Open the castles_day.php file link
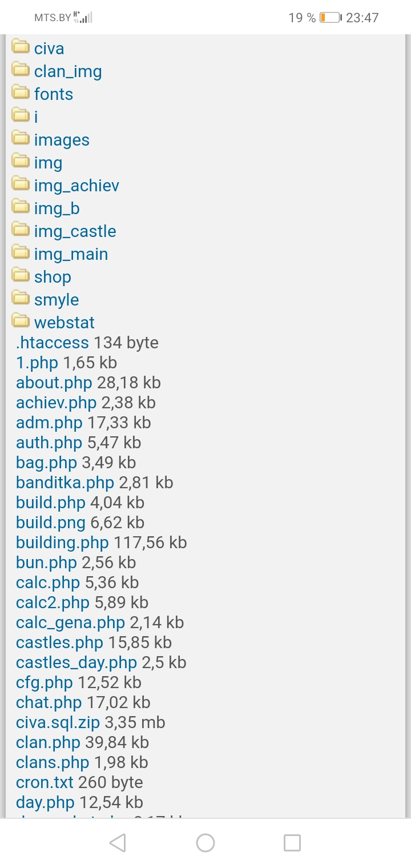Image resolution: width=411 pixels, height=868 pixels. pos(76,662)
